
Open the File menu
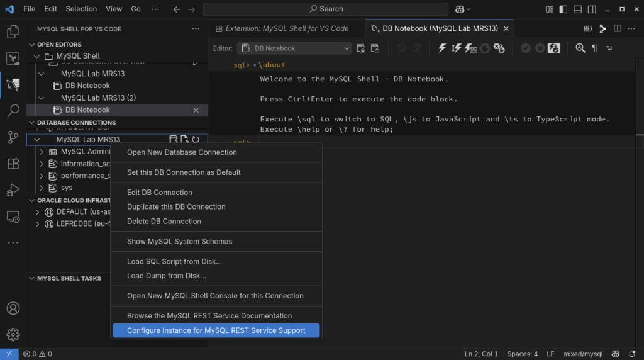tap(29, 9)
